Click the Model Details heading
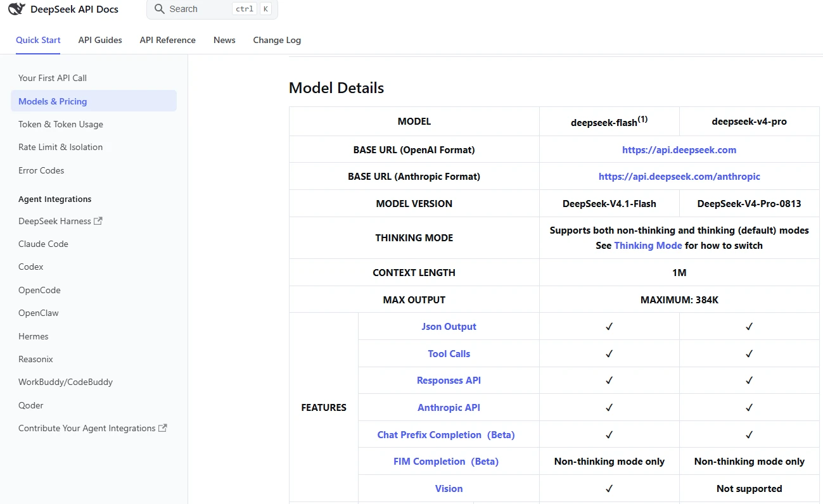The image size is (823, 504). 336,87
